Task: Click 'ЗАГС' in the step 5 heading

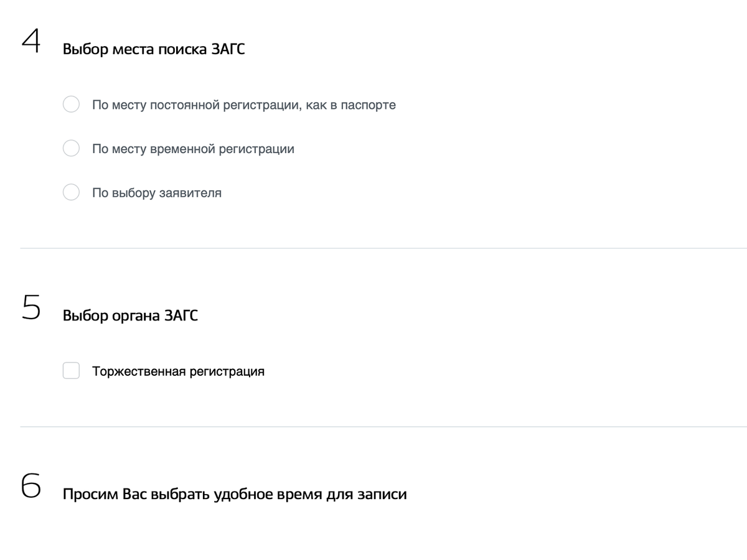Action: 181,315
